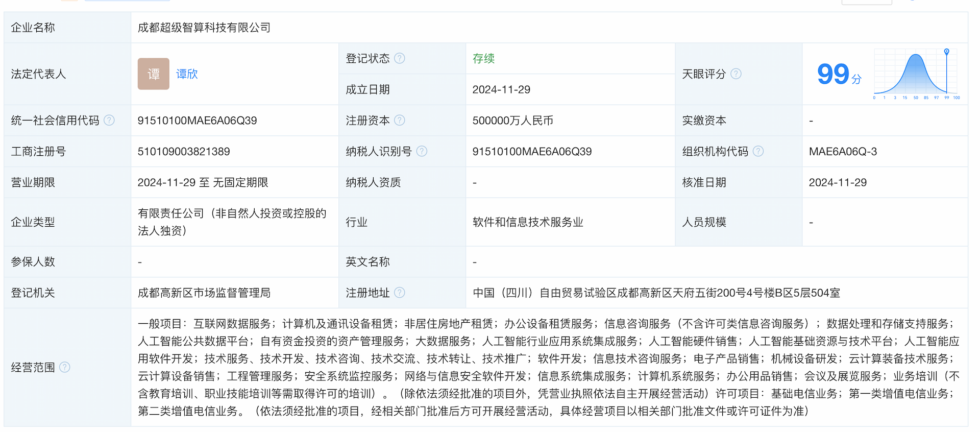Click help icon beside 天眼评分 label

coord(736,74)
